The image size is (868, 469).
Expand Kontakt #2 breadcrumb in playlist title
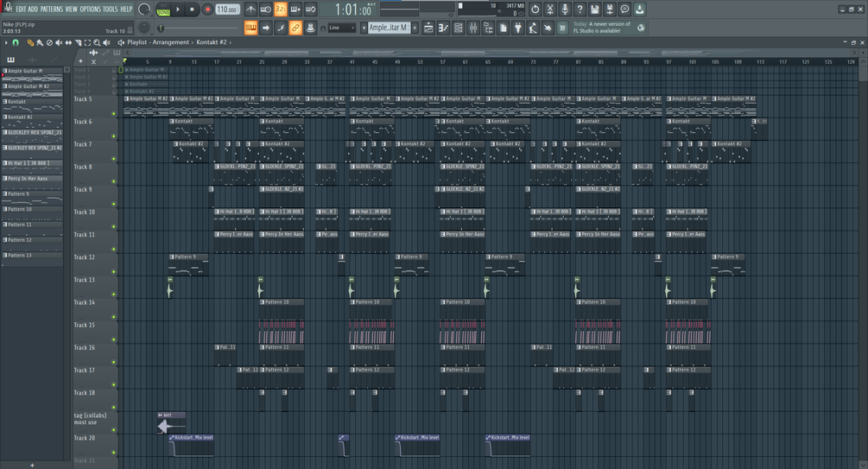(231, 42)
